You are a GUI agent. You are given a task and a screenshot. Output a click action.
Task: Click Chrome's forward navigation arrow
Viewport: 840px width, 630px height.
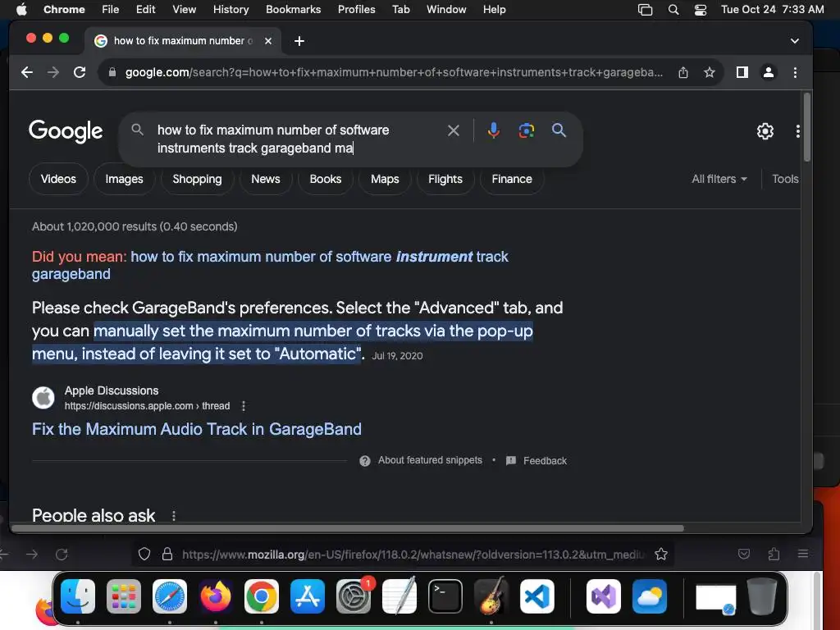point(53,72)
